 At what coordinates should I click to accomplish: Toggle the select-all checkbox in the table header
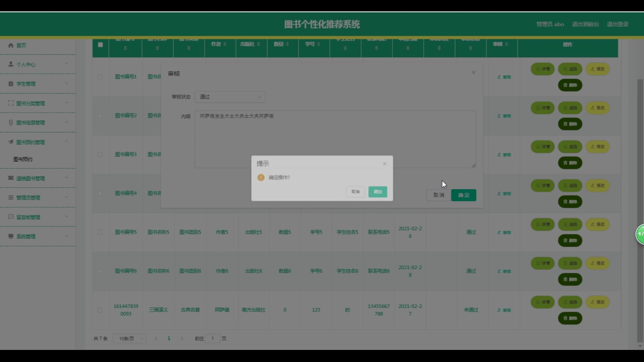pos(100,45)
